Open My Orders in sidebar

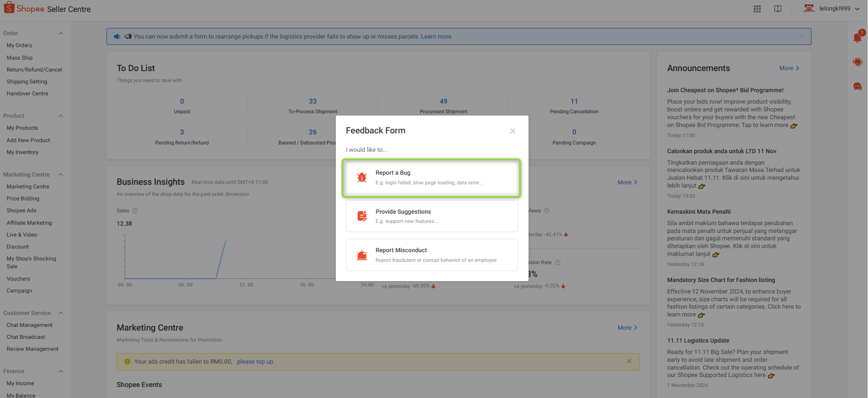(19, 45)
